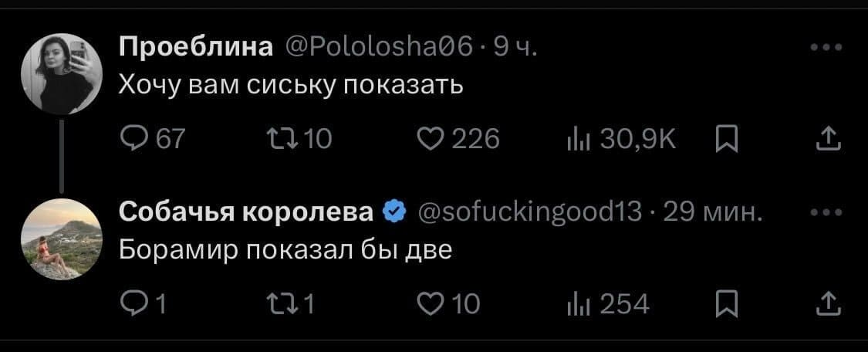Screen dimensions: 868x352
Task: Open the @sofuckingood13 profile handle
Action: click(530, 212)
